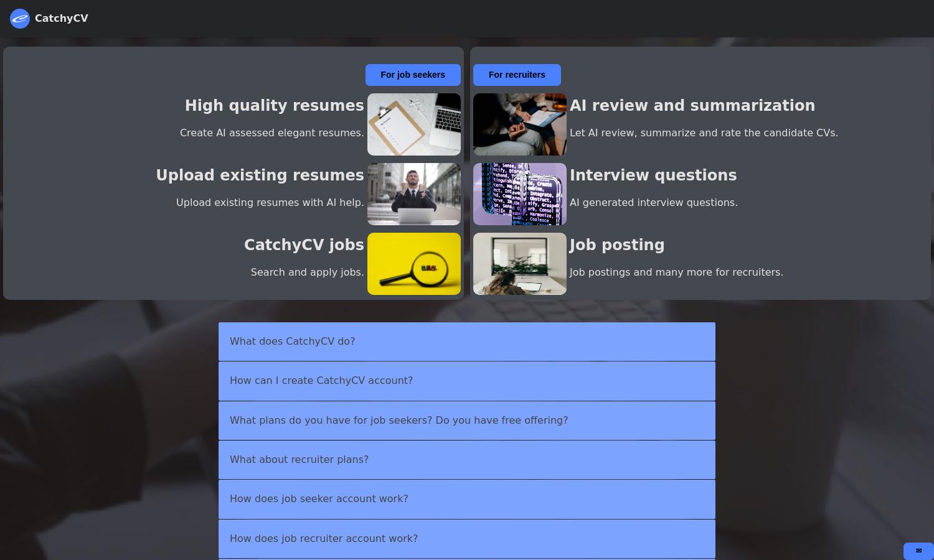Expand What does CatchyCV do question
The width and height of the screenshot is (934, 560).
tap(467, 342)
